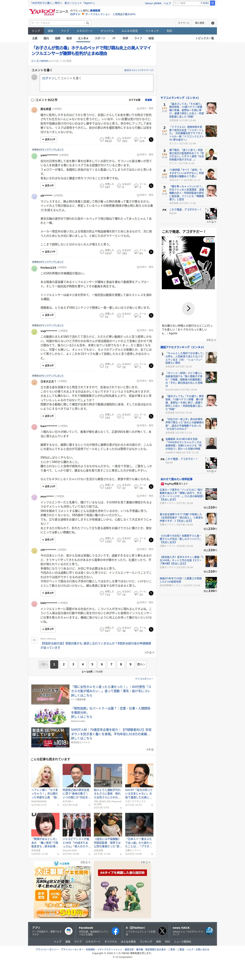Click the keyword search input field

click(58, 23)
